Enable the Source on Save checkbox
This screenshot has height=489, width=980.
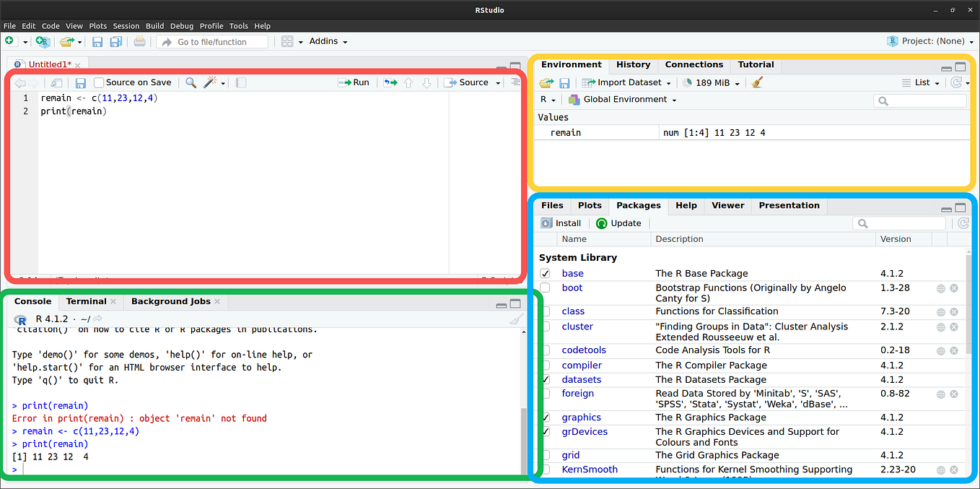(x=100, y=82)
